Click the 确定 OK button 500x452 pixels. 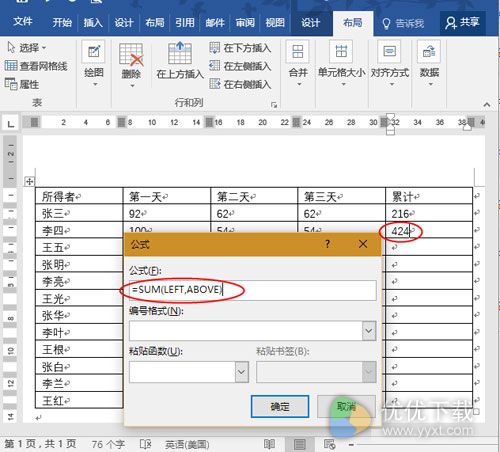[x=280, y=406]
